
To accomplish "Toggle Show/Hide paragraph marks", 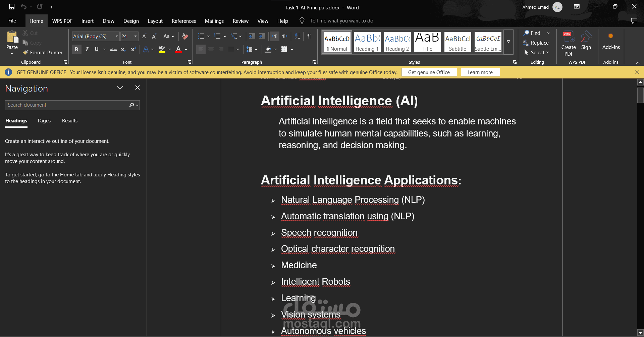I will tap(309, 36).
